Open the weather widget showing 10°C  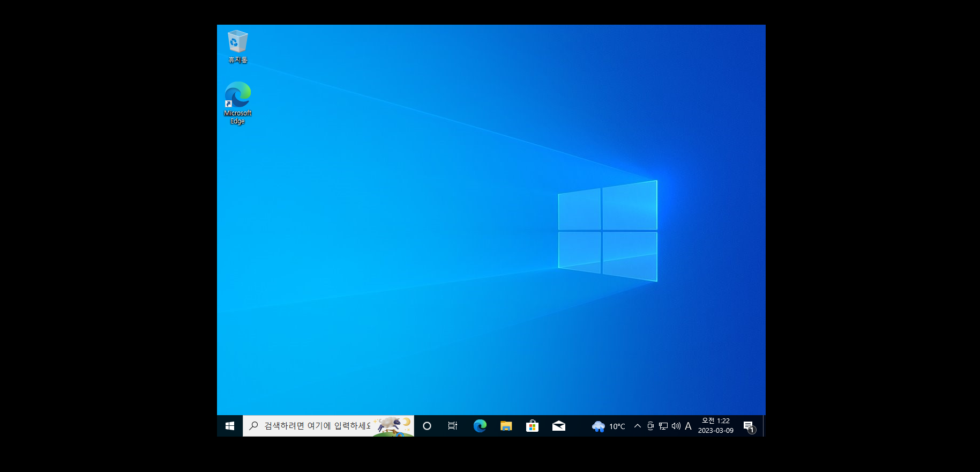608,426
